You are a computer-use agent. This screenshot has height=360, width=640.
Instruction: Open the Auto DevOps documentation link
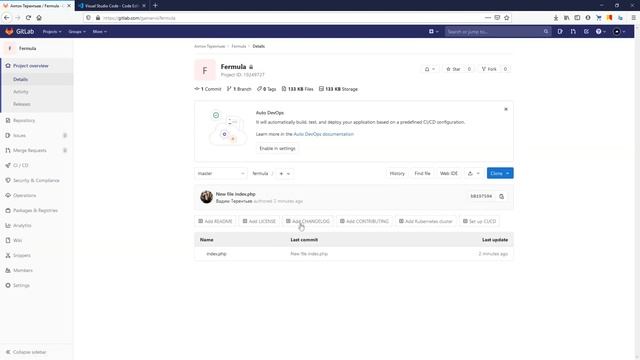(x=324, y=134)
